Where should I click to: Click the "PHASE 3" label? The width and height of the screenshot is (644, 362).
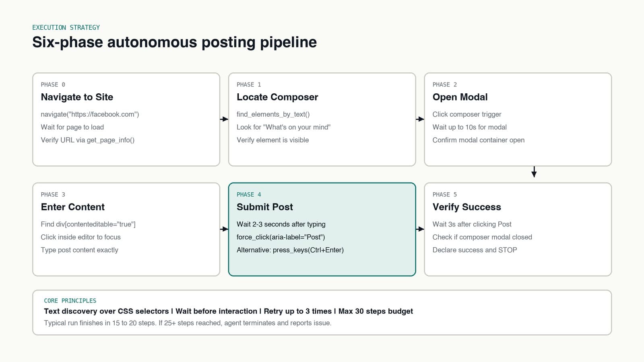pyautogui.click(x=53, y=195)
